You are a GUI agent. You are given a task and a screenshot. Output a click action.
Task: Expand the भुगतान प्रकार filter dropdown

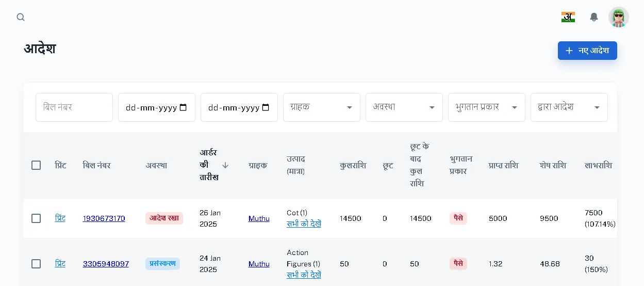point(487,107)
